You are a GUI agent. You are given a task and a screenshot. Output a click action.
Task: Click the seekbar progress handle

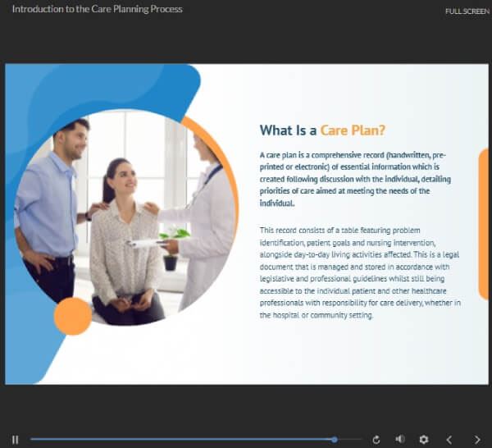coord(335,440)
